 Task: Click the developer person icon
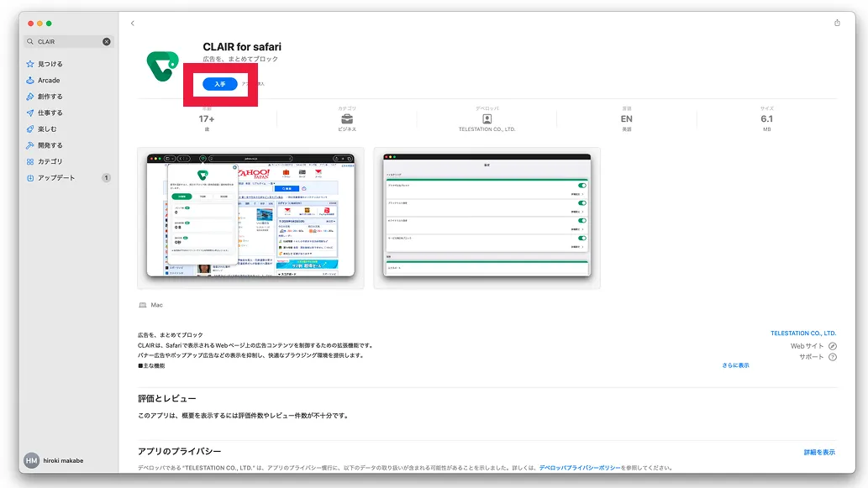coord(487,119)
